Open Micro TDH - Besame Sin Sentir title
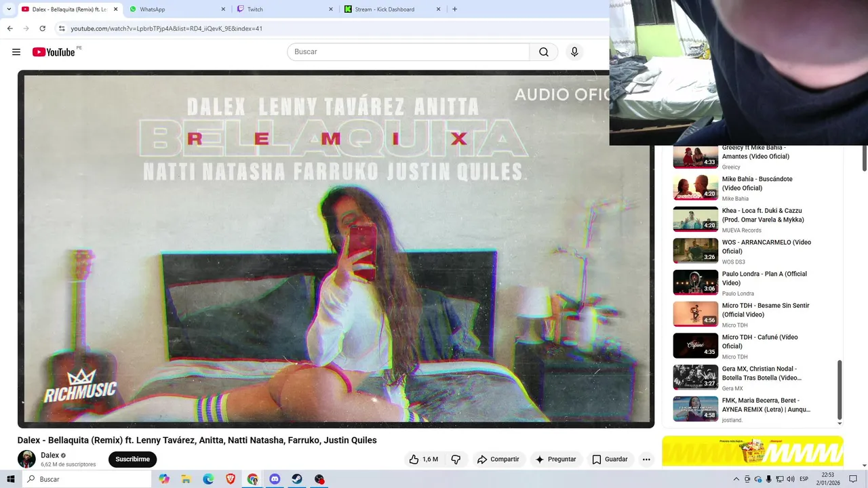This screenshot has height=488, width=868. [766, 310]
